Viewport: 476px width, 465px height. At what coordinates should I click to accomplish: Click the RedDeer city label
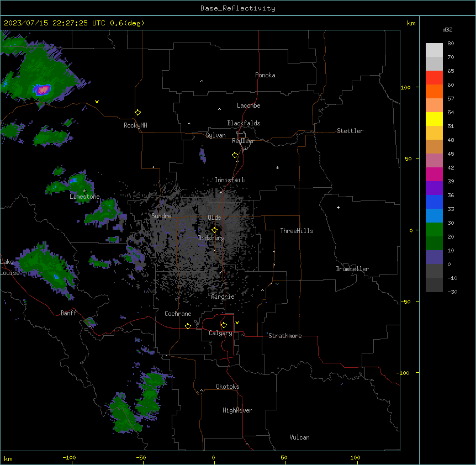[243, 141]
